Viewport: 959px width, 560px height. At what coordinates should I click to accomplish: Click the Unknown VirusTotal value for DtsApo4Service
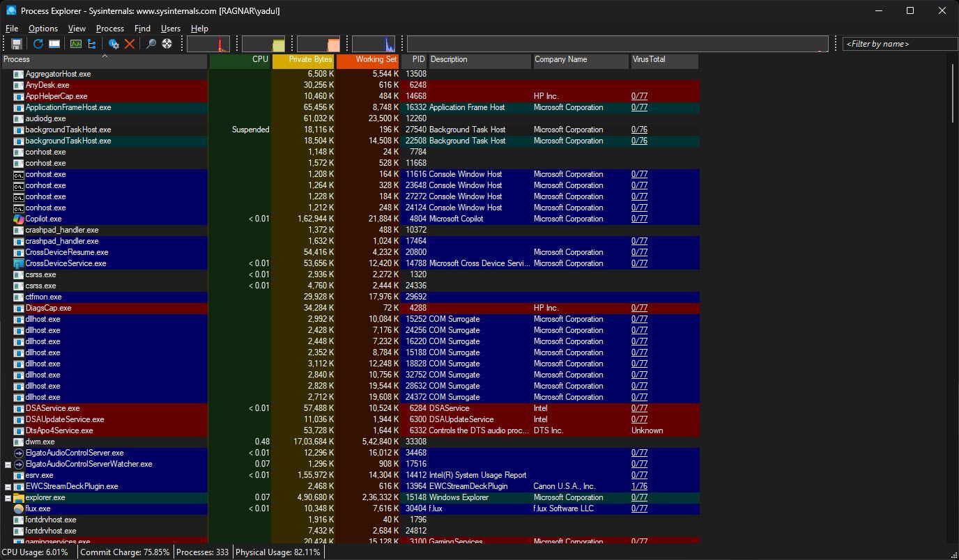click(x=647, y=430)
